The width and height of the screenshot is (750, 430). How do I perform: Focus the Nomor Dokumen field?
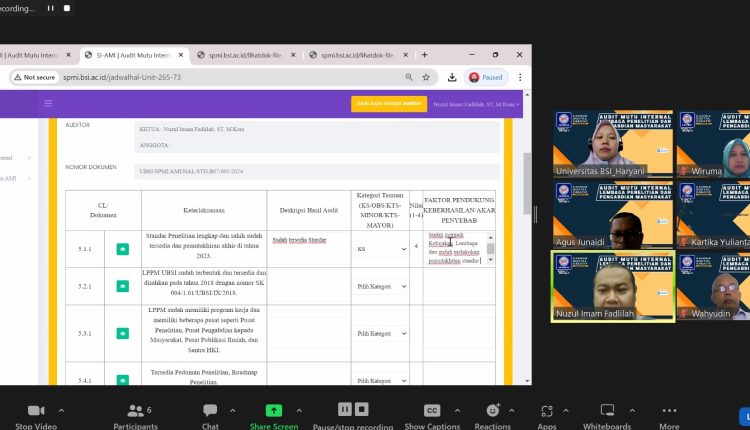coord(317,171)
